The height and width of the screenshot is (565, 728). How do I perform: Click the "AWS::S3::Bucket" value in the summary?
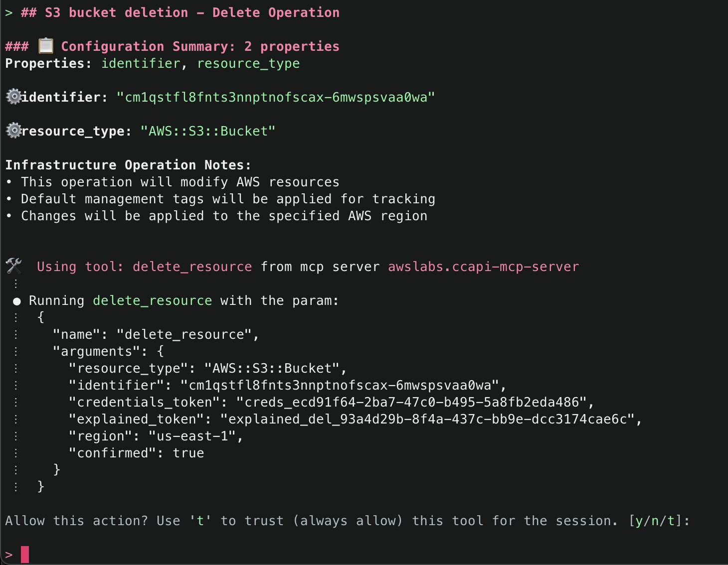[x=208, y=131]
